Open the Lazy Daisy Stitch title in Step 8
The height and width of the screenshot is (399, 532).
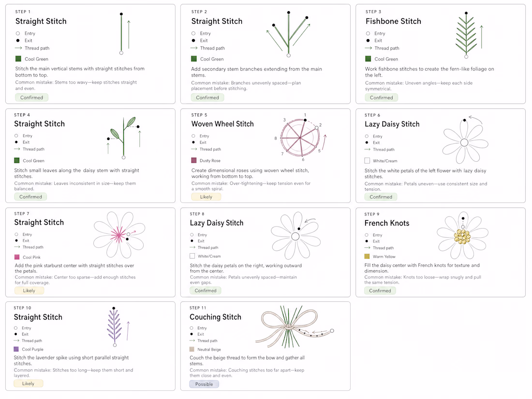pos(217,223)
